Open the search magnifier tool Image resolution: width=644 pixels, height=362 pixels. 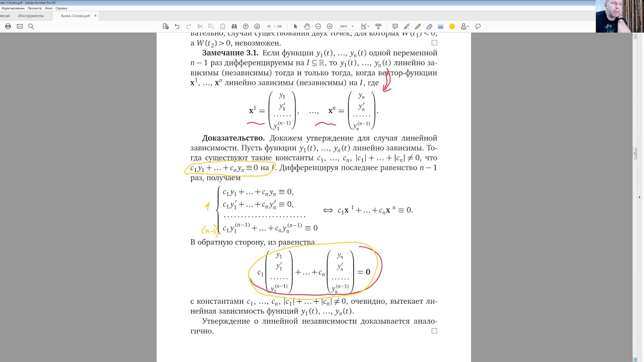[x=31, y=26]
